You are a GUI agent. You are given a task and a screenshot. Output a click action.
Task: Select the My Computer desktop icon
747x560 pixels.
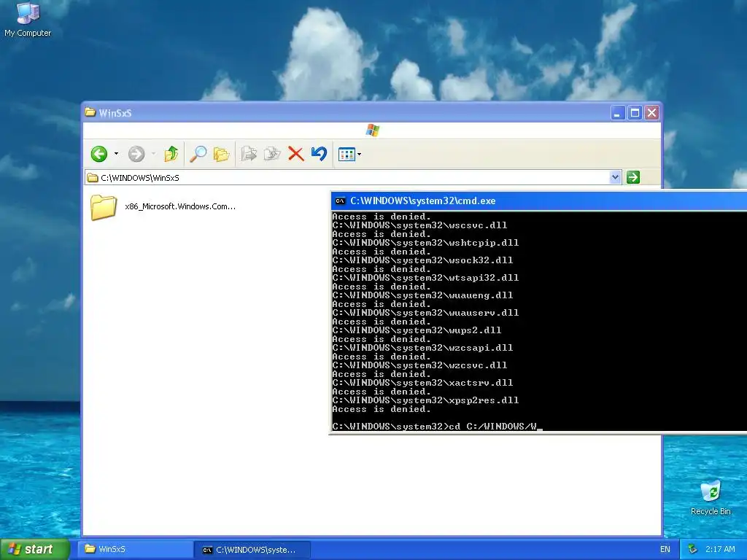pyautogui.click(x=28, y=20)
